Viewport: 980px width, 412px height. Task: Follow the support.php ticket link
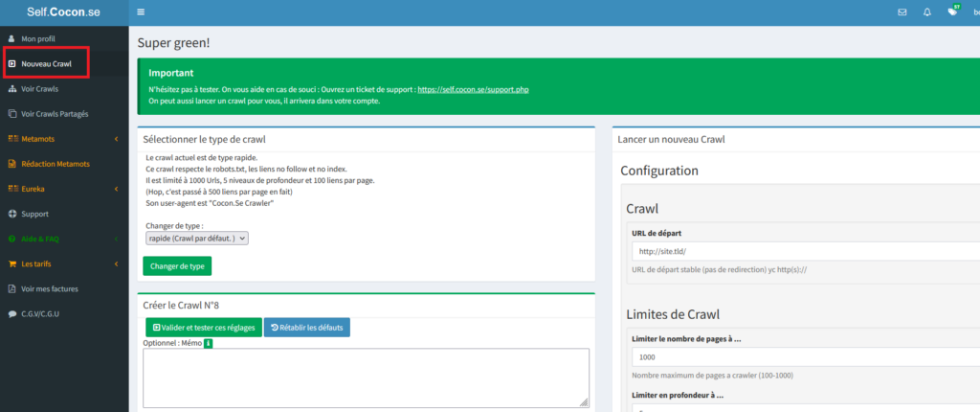tap(473, 89)
